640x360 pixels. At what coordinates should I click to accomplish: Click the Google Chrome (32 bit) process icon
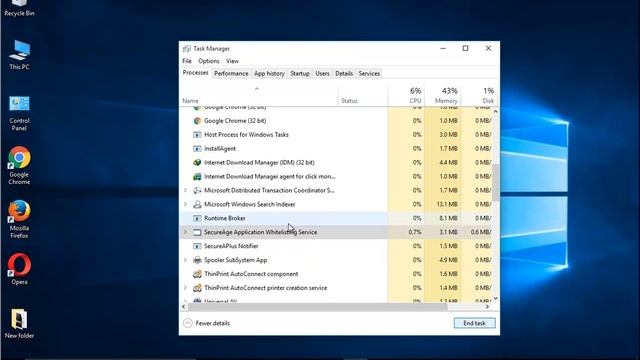(197, 121)
